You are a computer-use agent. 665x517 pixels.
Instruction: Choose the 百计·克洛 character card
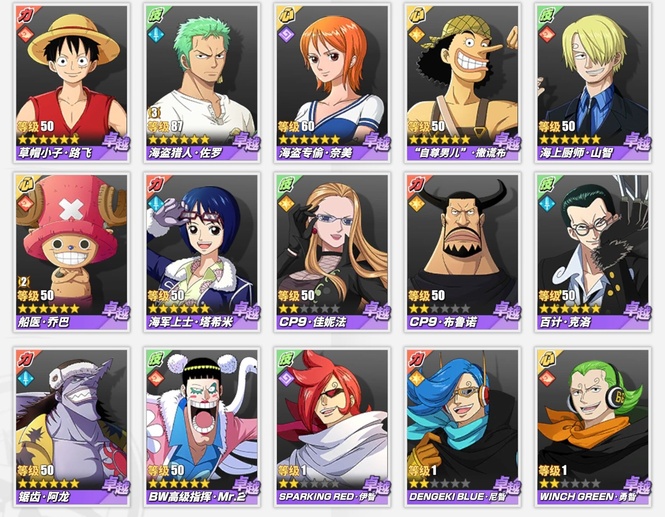click(x=593, y=252)
